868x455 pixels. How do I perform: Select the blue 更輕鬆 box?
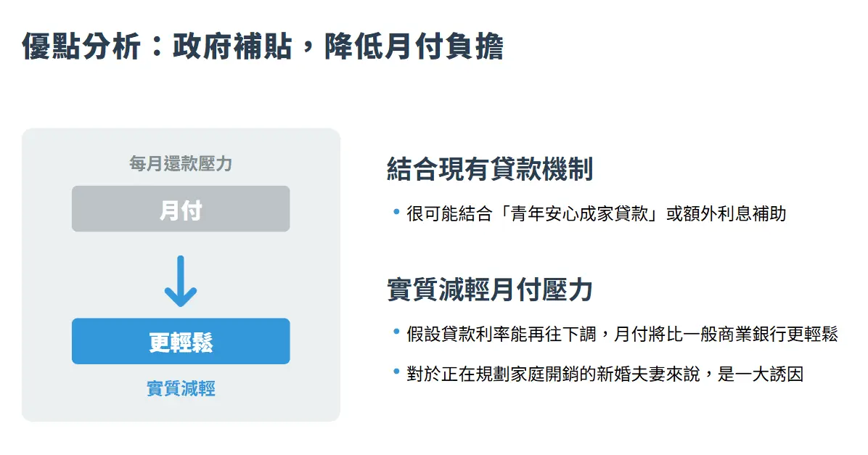tap(181, 341)
